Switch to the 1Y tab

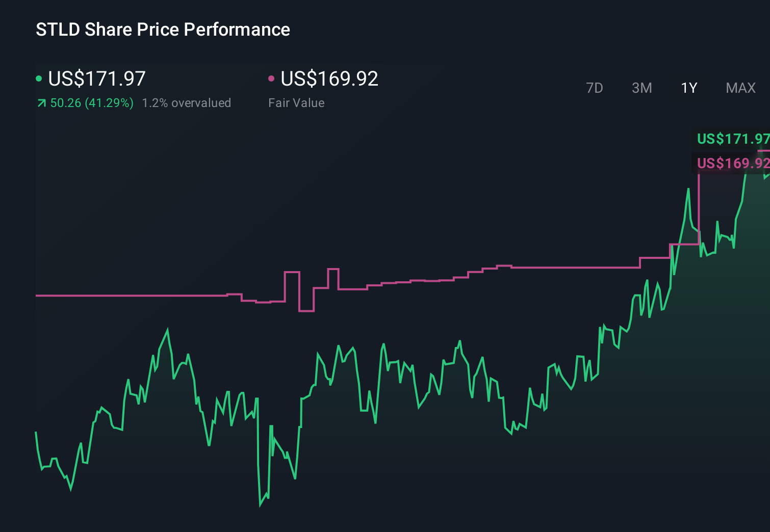point(688,88)
